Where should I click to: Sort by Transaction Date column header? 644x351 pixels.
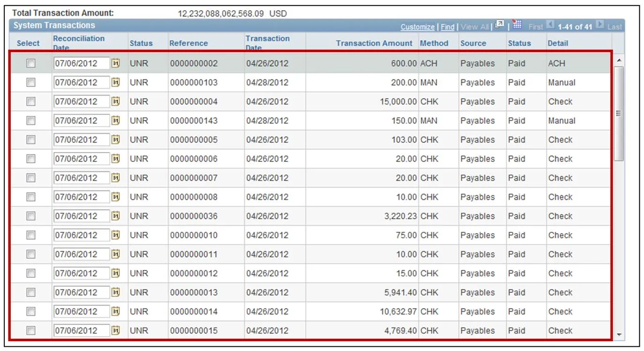[268, 42]
